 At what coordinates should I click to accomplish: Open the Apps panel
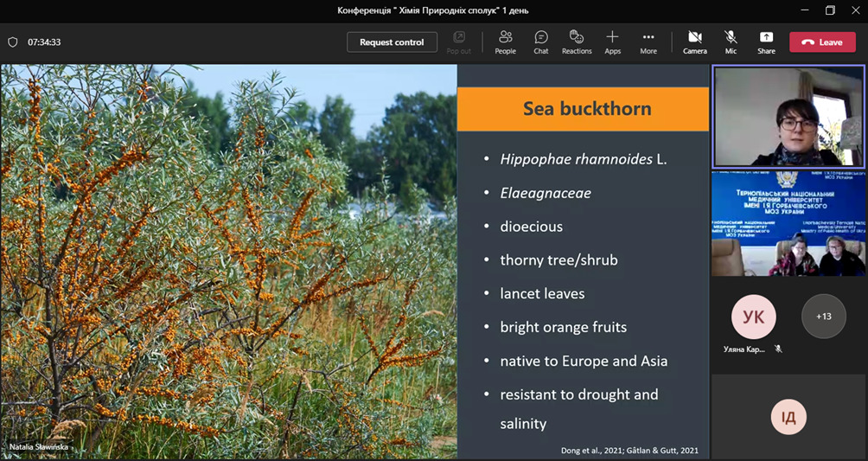click(x=612, y=42)
